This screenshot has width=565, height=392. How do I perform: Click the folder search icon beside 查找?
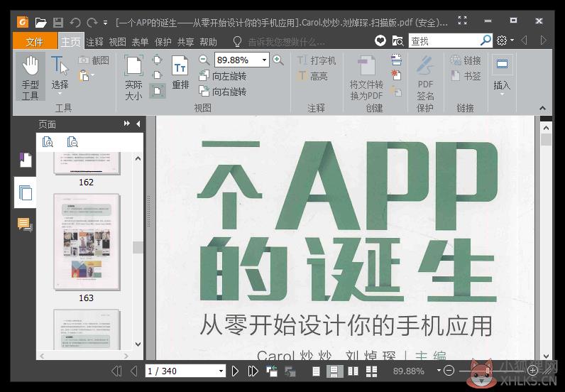click(x=397, y=41)
